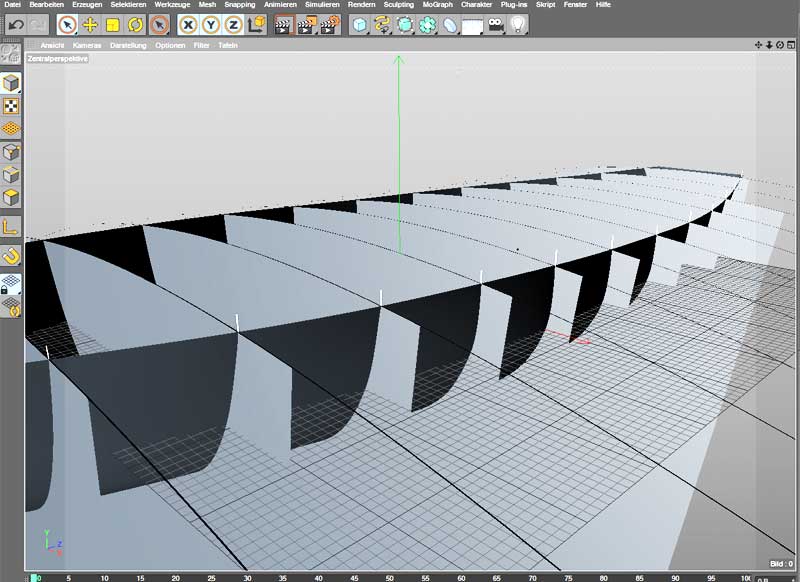Screen dimensions: 800x582
Task: Render the active view clapperboard
Action: click(284, 24)
